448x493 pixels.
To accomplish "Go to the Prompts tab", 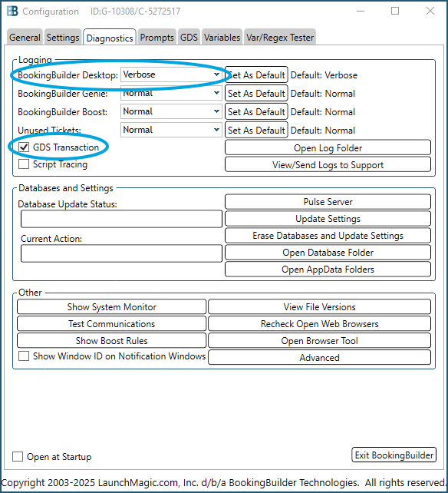I will click(x=156, y=38).
